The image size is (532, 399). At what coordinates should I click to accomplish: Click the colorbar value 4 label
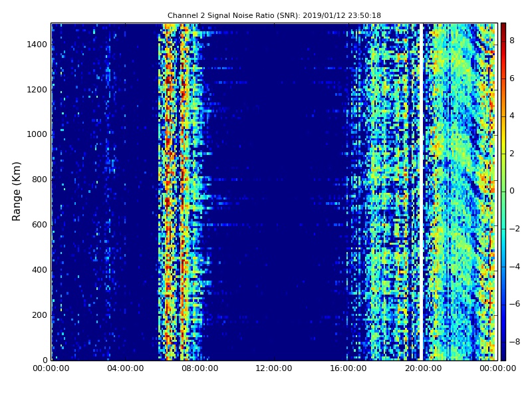pyautogui.click(x=512, y=116)
